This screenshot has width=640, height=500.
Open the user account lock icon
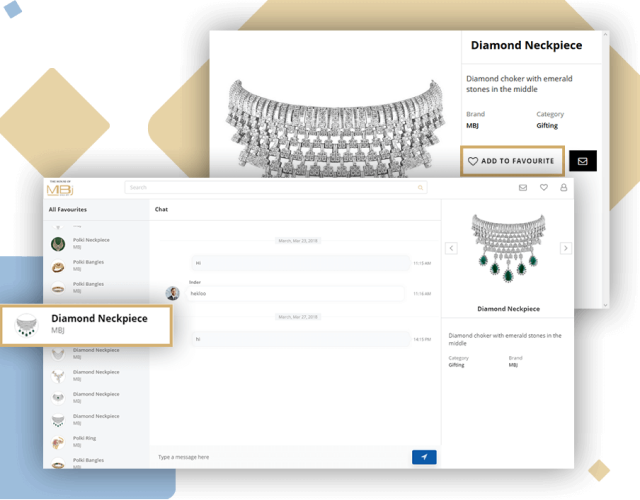tap(564, 187)
